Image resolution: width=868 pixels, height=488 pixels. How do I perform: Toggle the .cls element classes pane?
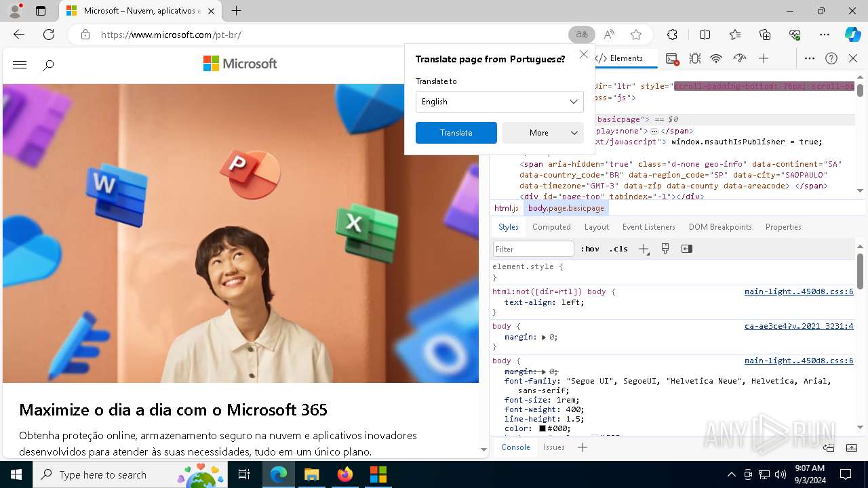coord(618,249)
